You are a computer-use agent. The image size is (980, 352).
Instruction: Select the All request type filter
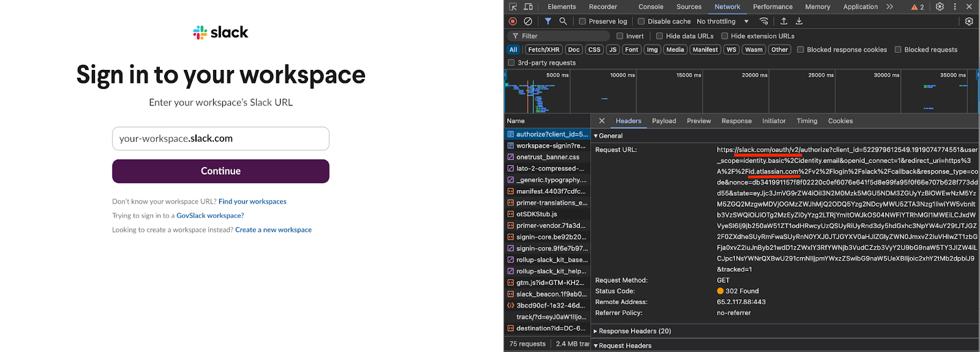(513, 50)
